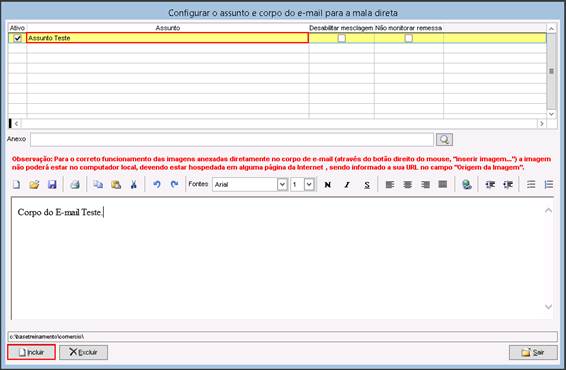Viewport: 566px width, 370px height.
Task: Click the Ativo column header
Action: point(17,28)
